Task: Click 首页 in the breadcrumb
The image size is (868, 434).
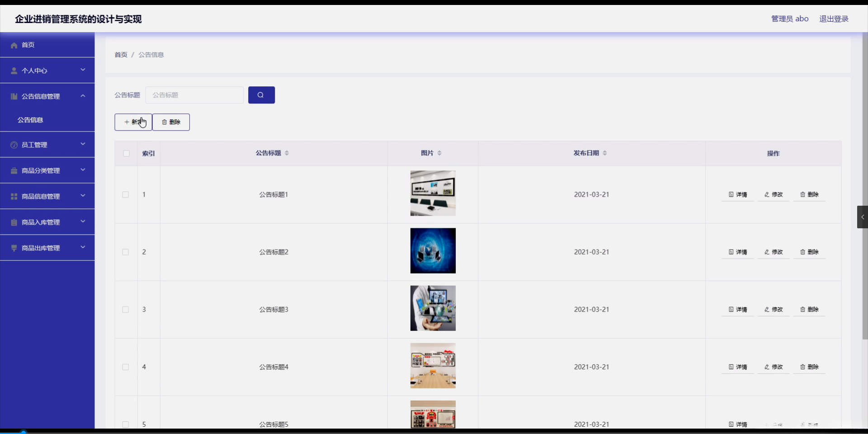Action: coord(121,55)
